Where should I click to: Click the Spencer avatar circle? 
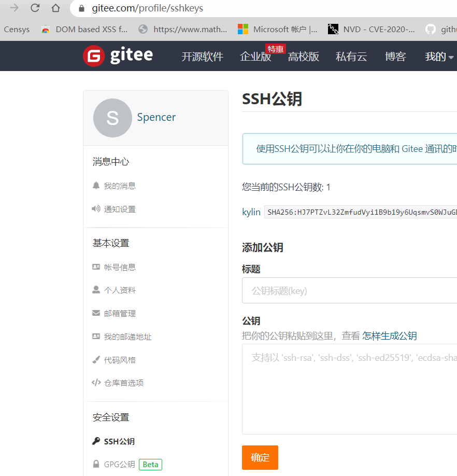tap(112, 118)
